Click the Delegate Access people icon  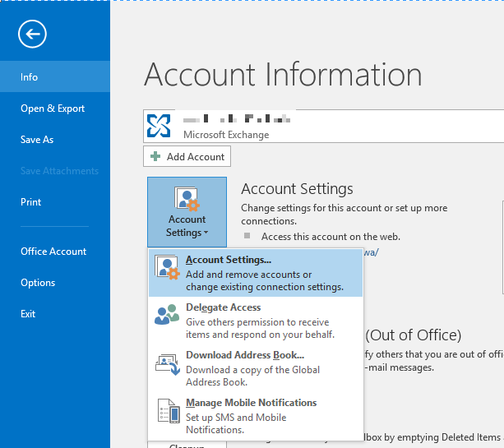point(167,314)
